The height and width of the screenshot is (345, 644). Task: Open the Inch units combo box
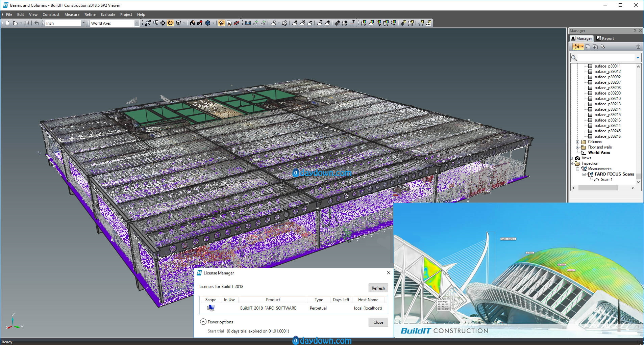click(x=66, y=23)
